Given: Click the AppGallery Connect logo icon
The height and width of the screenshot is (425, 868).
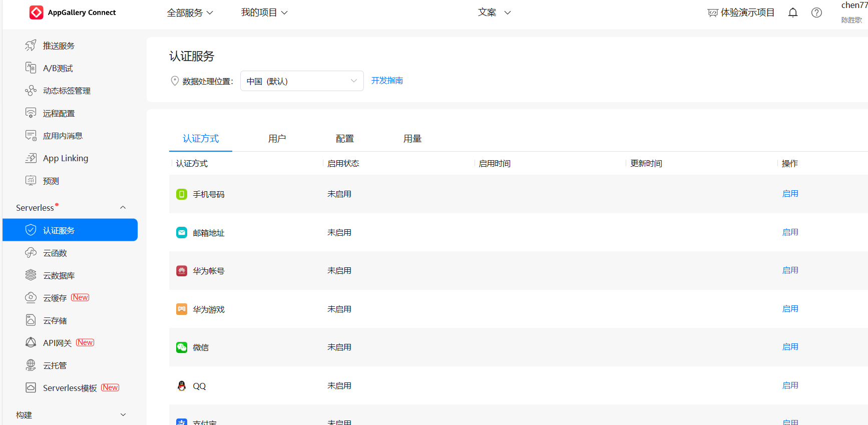Looking at the screenshot, I should click(36, 13).
